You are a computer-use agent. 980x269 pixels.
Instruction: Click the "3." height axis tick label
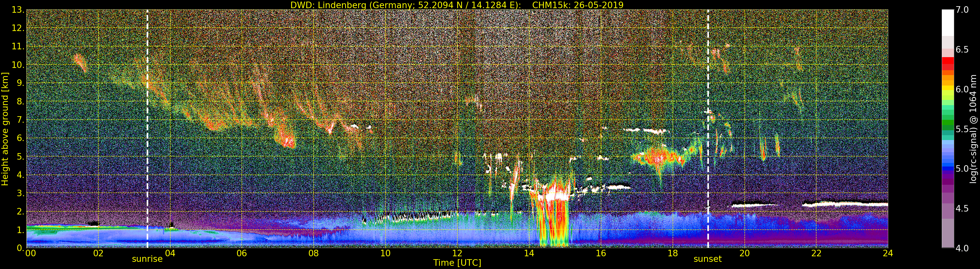[21, 193]
